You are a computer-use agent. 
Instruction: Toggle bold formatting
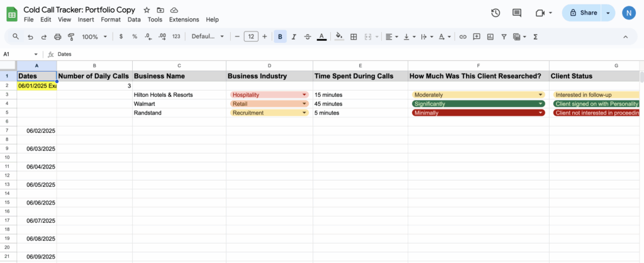coord(280,36)
